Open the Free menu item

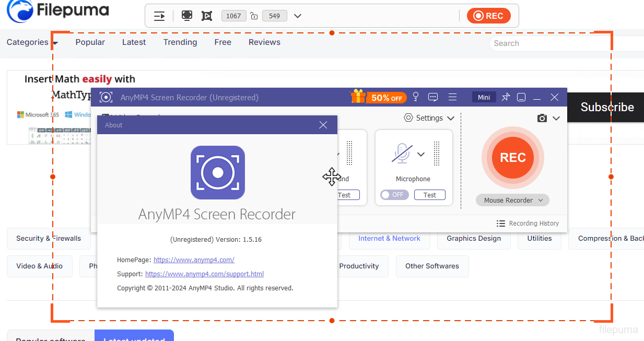(223, 42)
